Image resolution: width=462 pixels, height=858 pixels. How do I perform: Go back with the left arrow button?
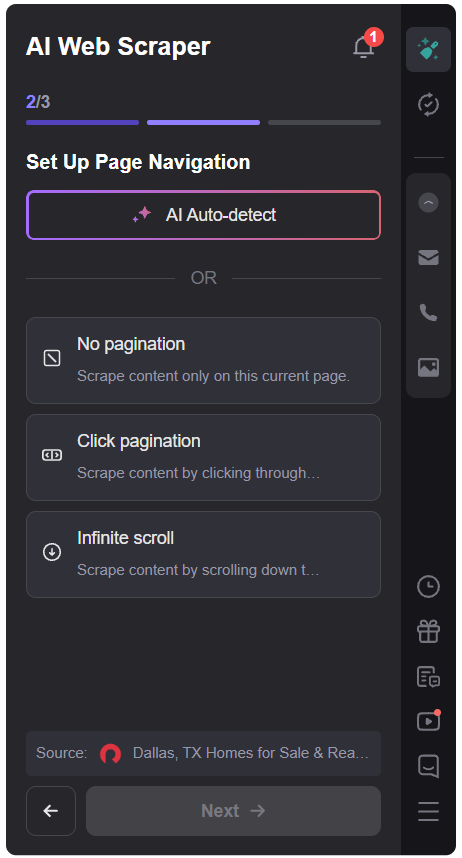pos(51,811)
